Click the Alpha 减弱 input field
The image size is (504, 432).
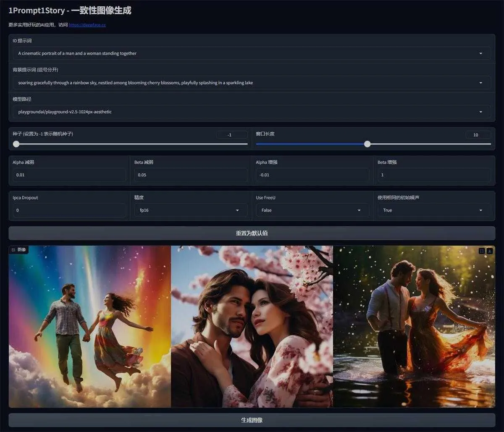pyautogui.click(x=69, y=175)
